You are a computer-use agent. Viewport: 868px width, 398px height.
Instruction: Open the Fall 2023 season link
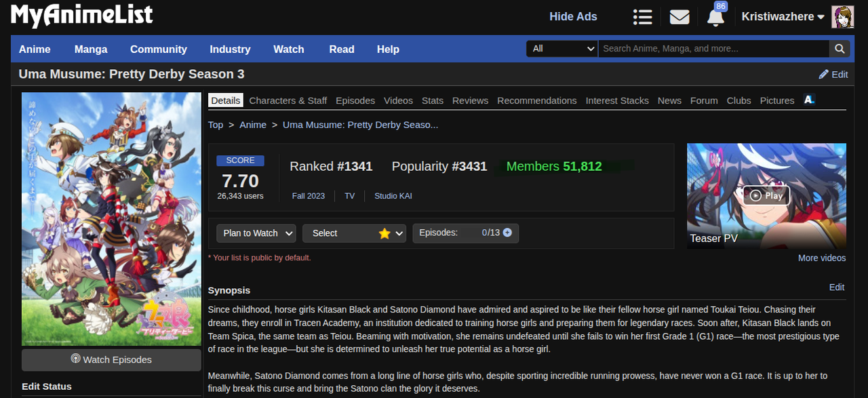pyautogui.click(x=309, y=196)
